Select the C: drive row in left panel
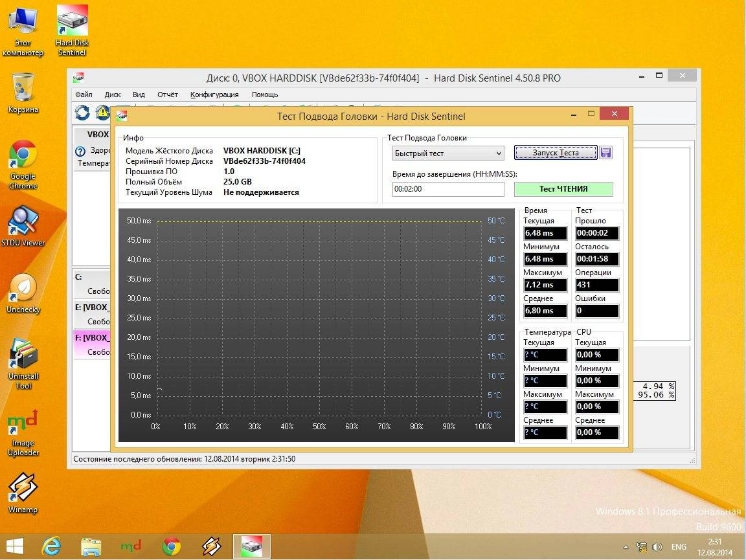 click(x=92, y=284)
